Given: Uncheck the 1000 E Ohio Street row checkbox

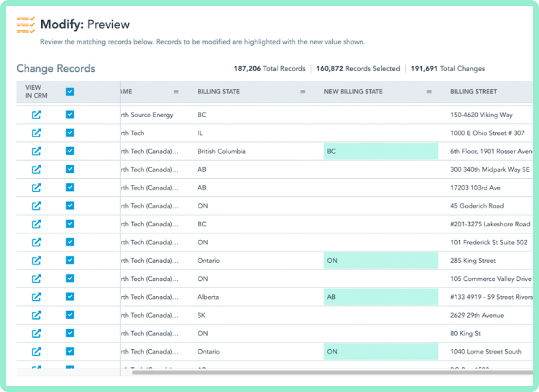Looking at the screenshot, I should tap(70, 133).
